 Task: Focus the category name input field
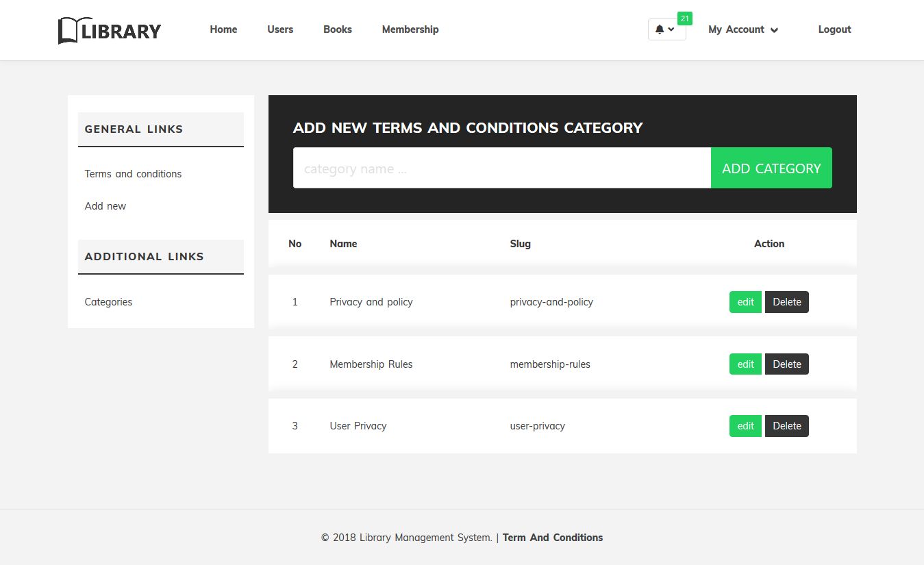click(502, 168)
